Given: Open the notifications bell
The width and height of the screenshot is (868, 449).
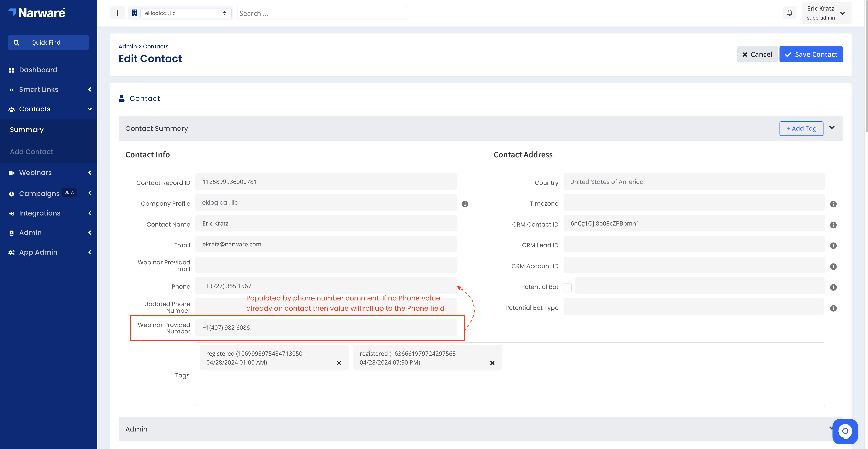Looking at the screenshot, I should pyautogui.click(x=790, y=13).
